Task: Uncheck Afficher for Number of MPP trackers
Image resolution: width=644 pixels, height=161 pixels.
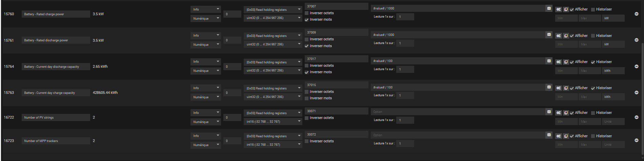Action: point(572,136)
